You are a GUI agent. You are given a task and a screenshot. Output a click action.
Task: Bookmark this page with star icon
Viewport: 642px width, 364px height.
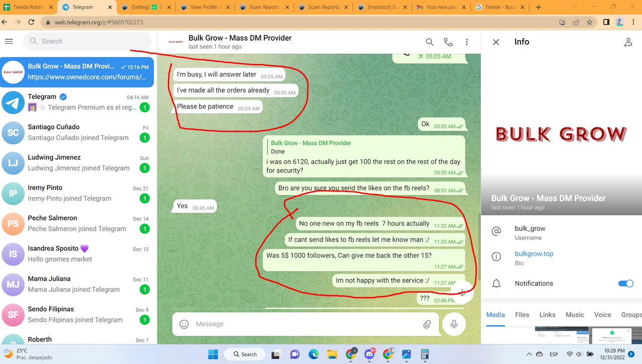pyautogui.click(x=589, y=22)
